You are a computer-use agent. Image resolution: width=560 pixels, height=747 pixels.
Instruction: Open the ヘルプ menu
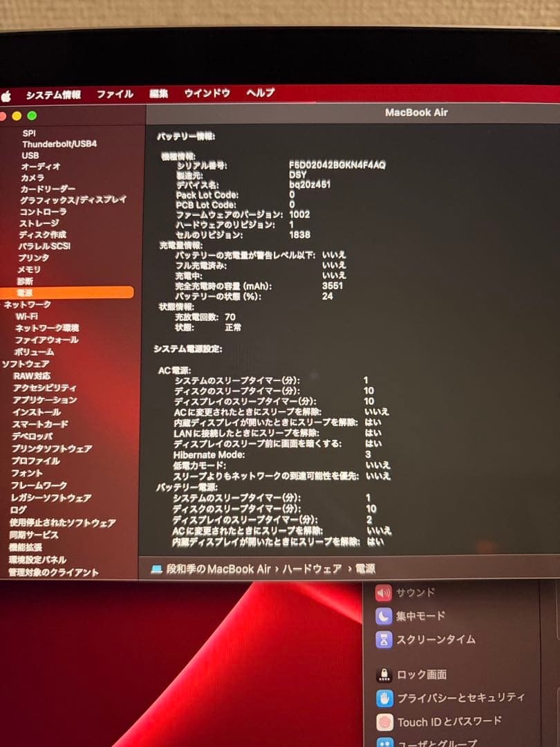261,94
